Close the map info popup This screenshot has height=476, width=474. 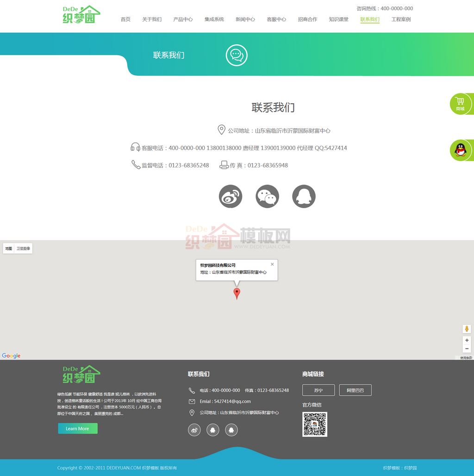coord(272,264)
